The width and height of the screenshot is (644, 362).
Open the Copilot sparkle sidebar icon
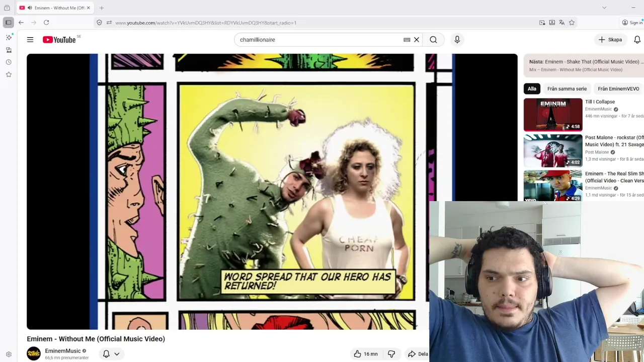click(x=9, y=37)
